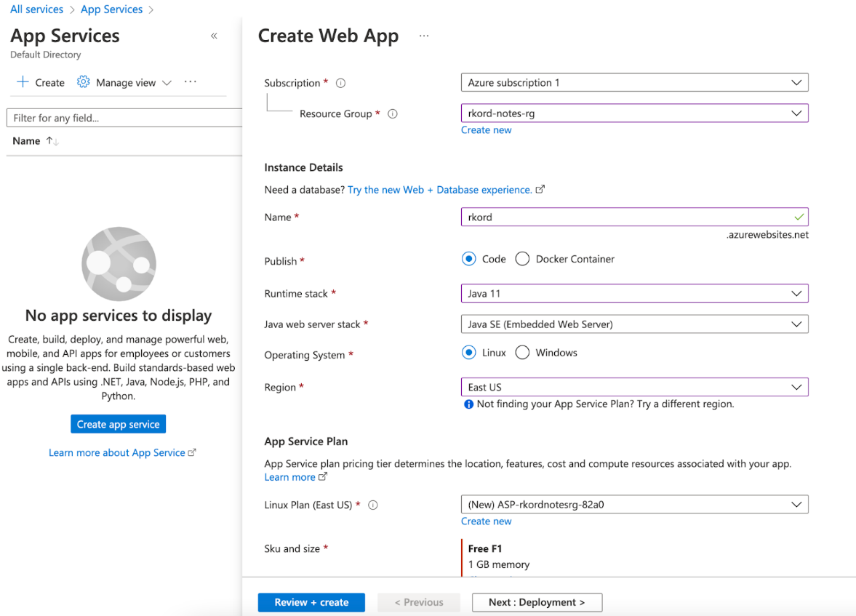Click external link icon after App Service link
Image resolution: width=856 pixels, height=616 pixels.
click(x=191, y=452)
